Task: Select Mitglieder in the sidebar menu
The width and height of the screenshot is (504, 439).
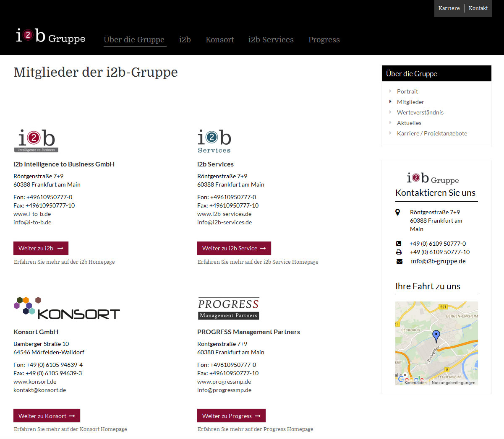Action: (410, 102)
